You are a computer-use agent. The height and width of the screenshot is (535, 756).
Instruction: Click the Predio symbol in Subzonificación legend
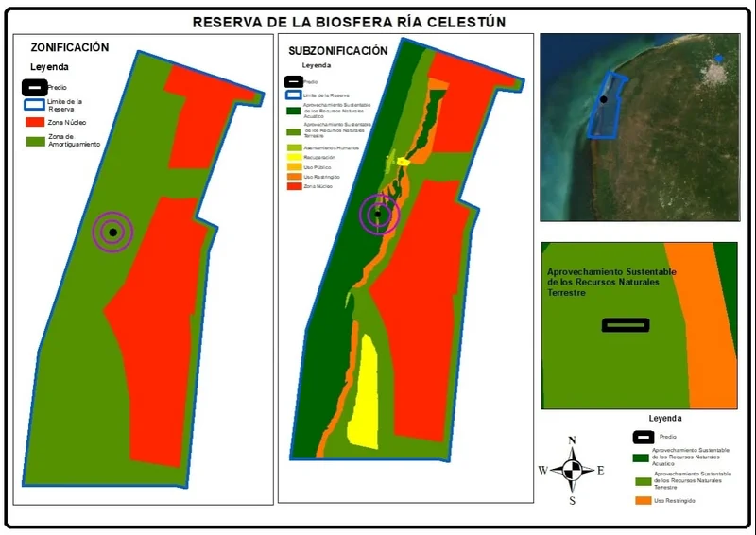(291, 82)
